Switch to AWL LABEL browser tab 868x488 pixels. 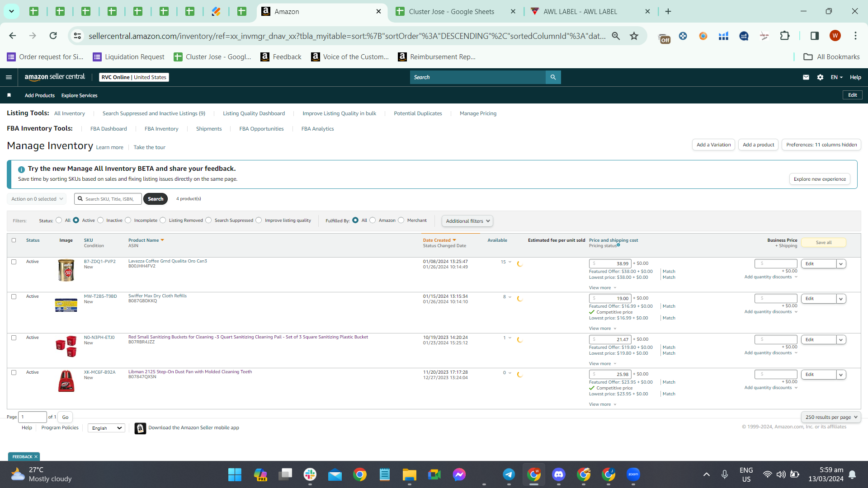(580, 12)
